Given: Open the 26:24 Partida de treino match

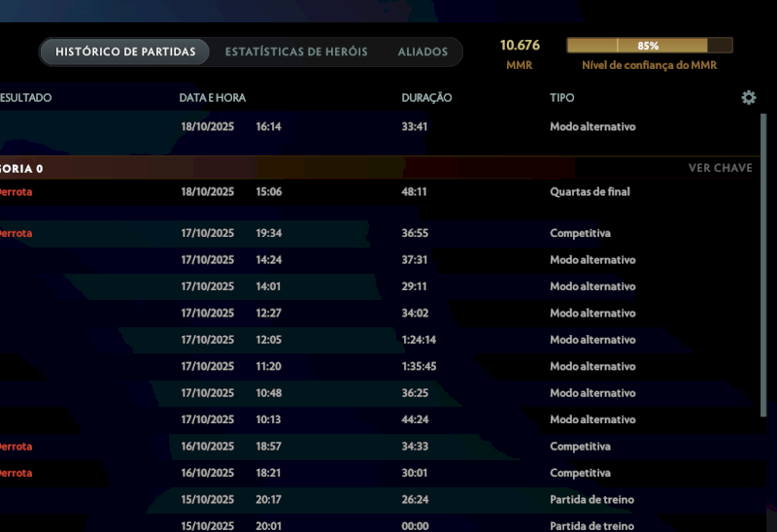Looking at the screenshot, I should 388,500.
